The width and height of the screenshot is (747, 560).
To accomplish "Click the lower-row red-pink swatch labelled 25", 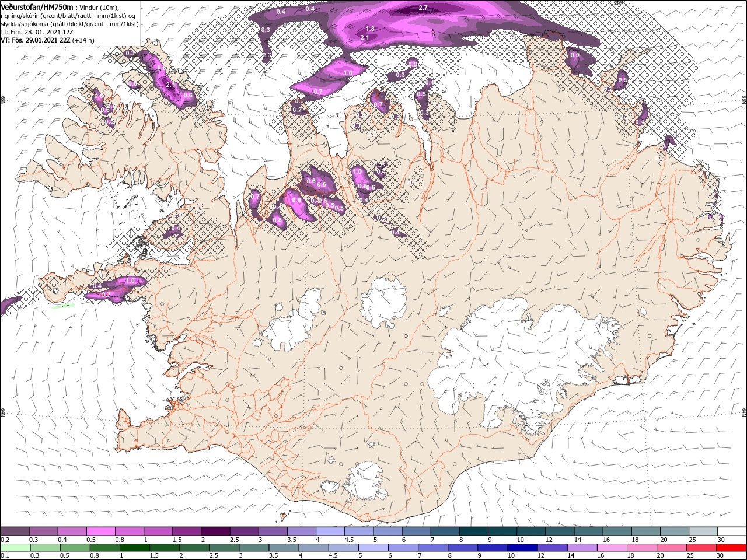I will tap(701, 548).
